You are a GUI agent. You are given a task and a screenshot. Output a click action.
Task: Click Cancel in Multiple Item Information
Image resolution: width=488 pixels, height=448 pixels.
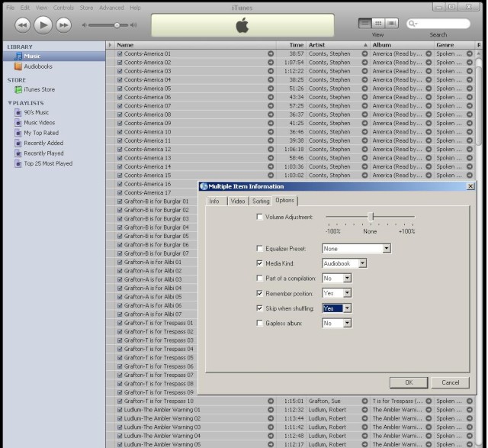pyautogui.click(x=451, y=382)
